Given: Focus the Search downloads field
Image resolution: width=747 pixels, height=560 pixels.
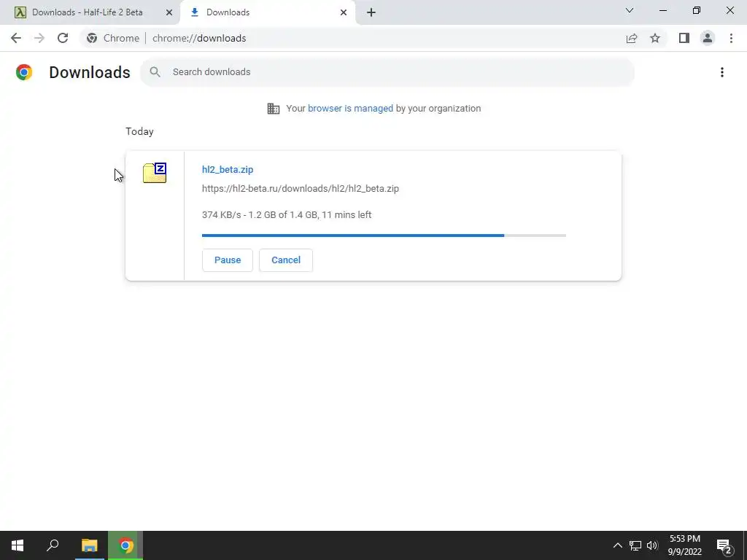Looking at the screenshot, I should pos(387,72).
